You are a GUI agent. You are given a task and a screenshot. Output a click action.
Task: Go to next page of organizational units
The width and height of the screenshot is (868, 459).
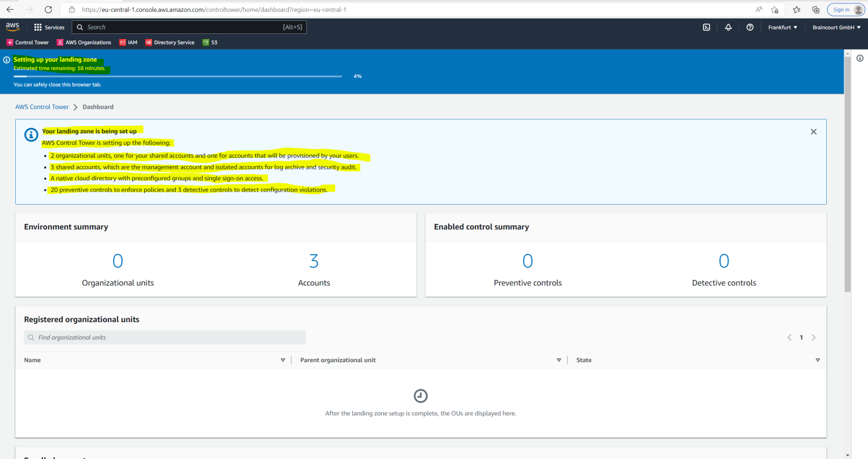(x=814, y=337)
